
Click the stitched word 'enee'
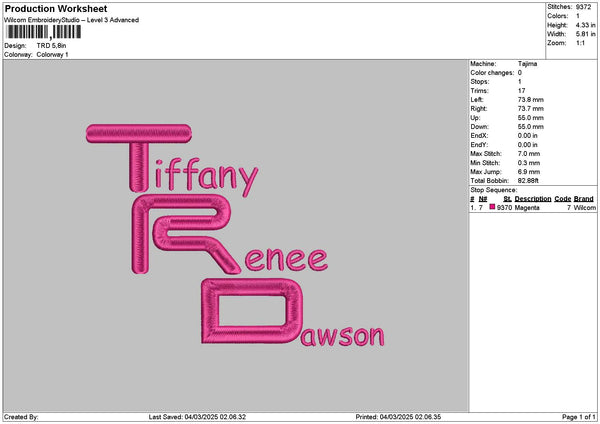point(286,259)
